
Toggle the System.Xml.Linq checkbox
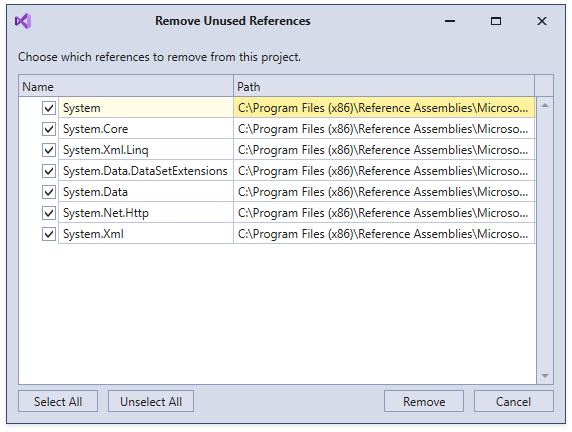(x=49, y=150)
